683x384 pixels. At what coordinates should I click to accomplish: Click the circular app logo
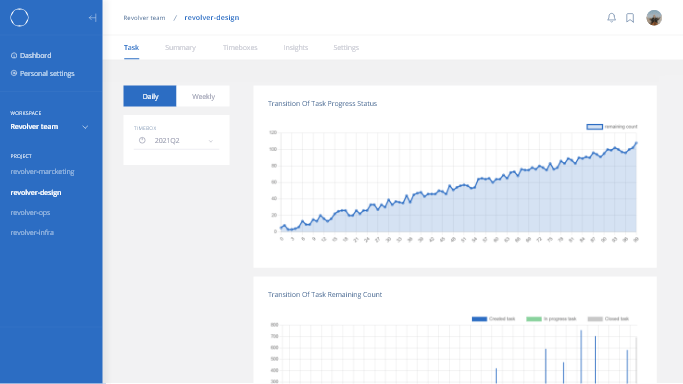point(19,18)
